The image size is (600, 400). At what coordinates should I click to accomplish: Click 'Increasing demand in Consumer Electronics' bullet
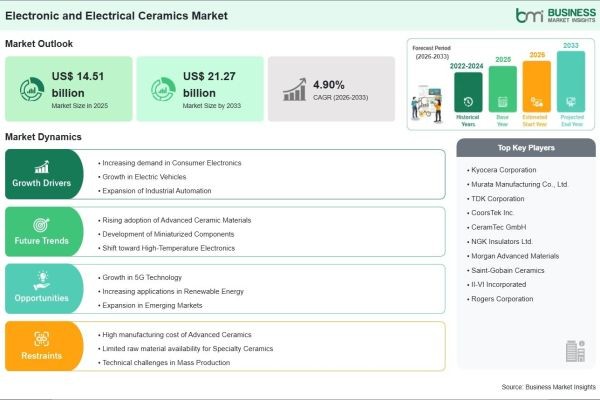[x=170, y=163]
